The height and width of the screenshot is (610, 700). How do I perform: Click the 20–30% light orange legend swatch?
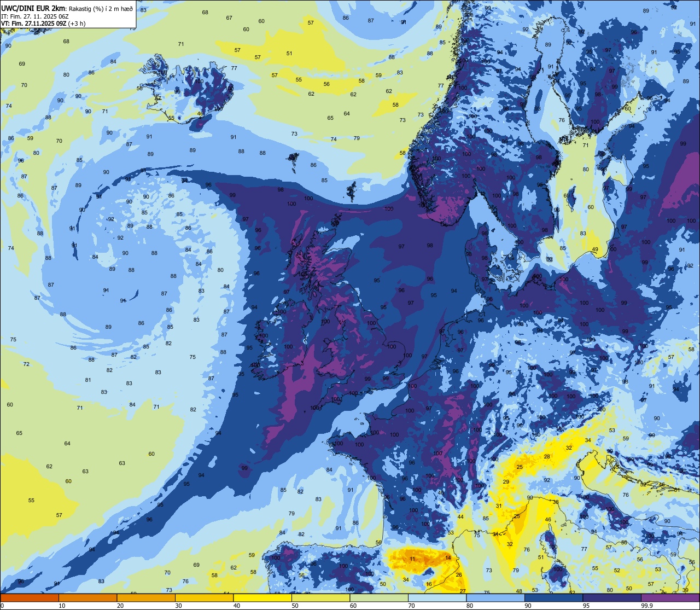146,598
